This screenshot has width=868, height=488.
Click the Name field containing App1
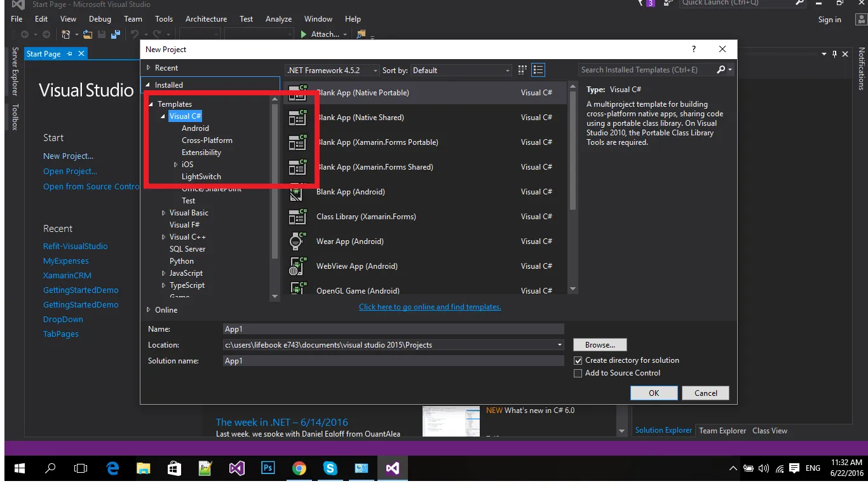point(393,329)
